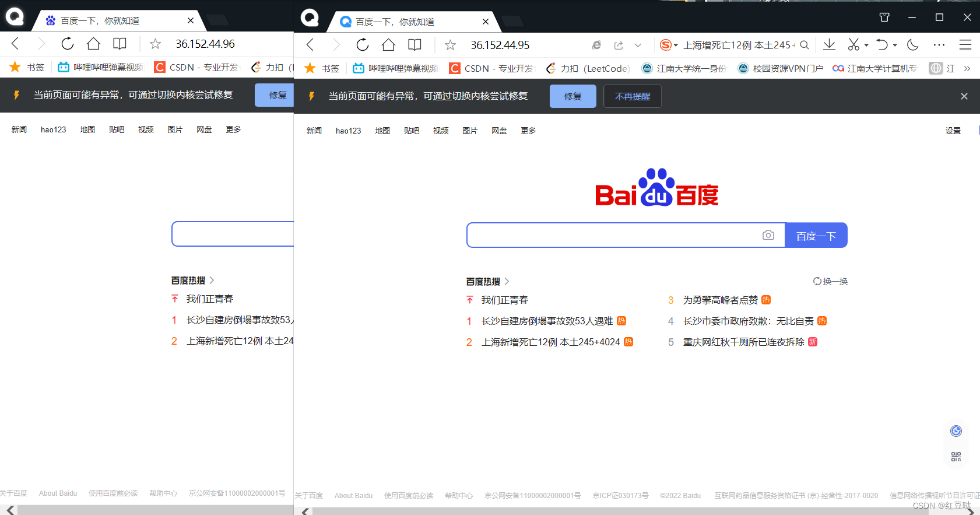Expand the undo icon dropdown arrow

pos(895,45)
